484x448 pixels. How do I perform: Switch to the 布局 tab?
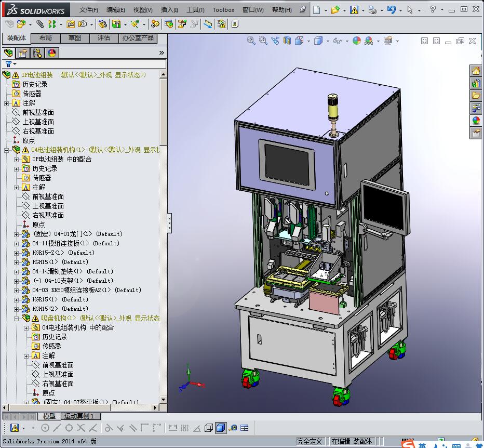click(x=45, y=38)
